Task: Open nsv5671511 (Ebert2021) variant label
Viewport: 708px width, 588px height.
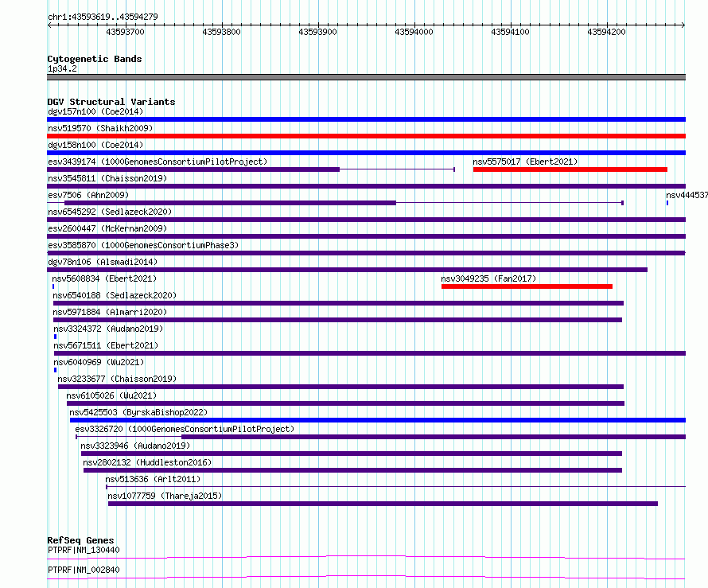Action: (106, 345)
